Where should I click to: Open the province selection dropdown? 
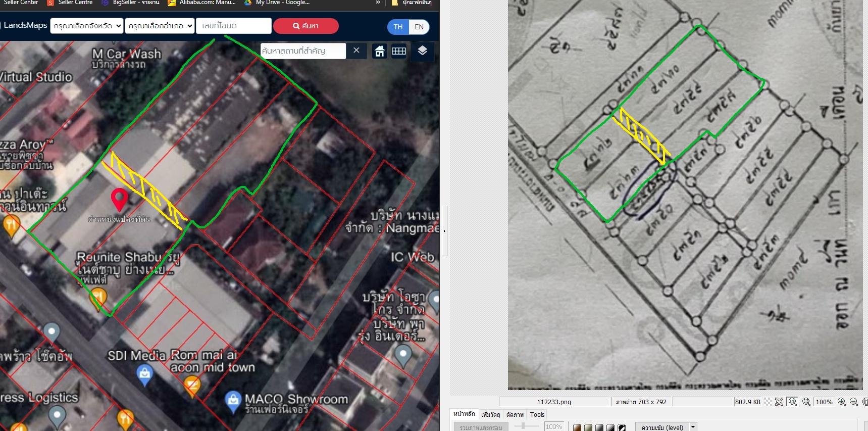click(87, 26)
